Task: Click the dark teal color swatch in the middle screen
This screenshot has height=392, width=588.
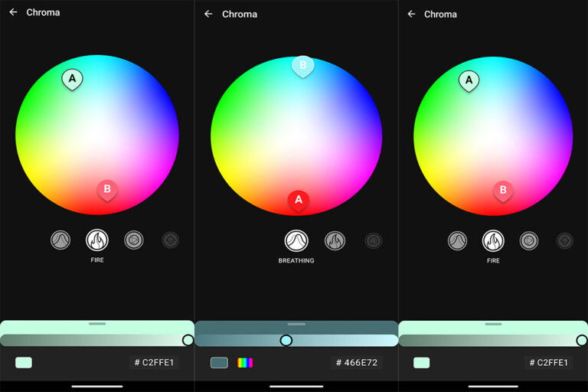Action: tap(219, 363)
